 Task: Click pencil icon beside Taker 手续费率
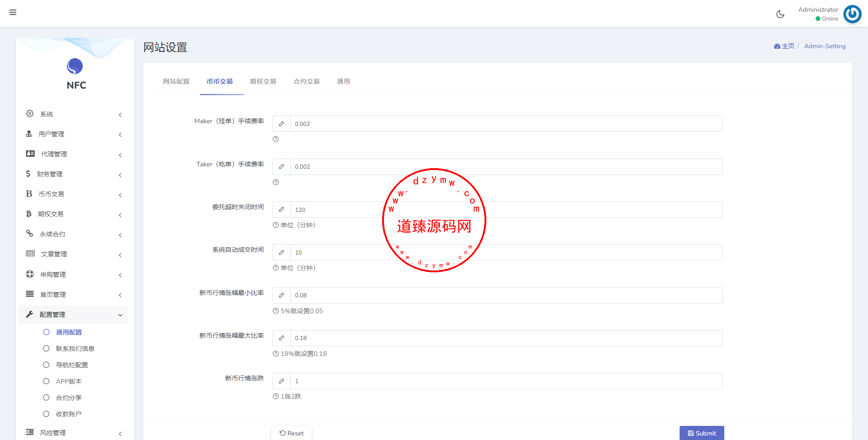pyautogui.click(x=282, y=167)
